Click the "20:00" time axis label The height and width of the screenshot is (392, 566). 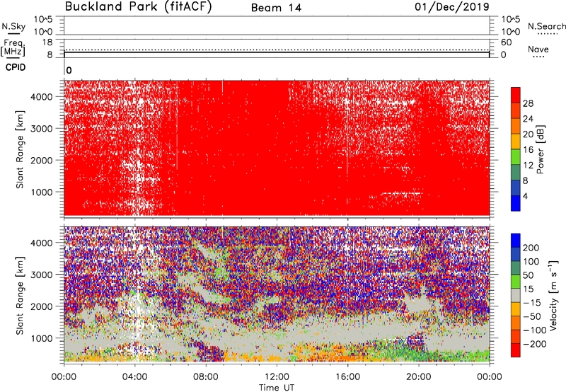[418, 377]
